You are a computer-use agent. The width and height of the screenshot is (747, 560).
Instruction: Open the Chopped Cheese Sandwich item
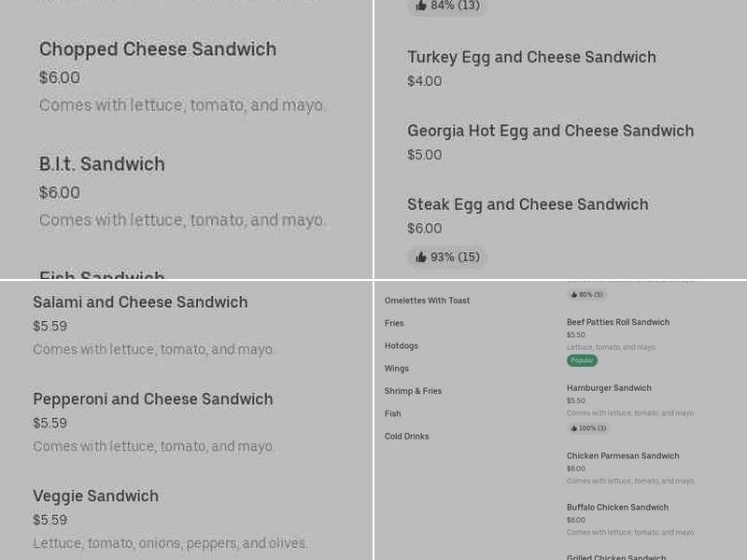click(157, 49)
